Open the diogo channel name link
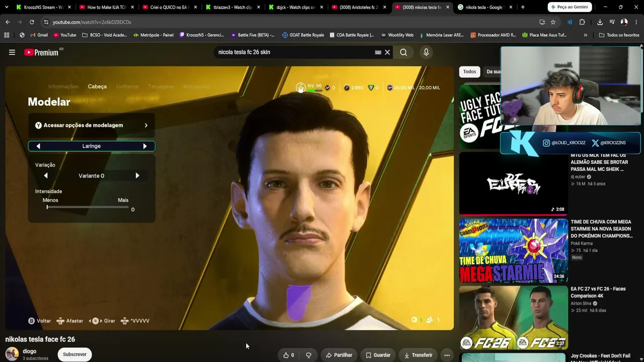 (x=30, y=351)
